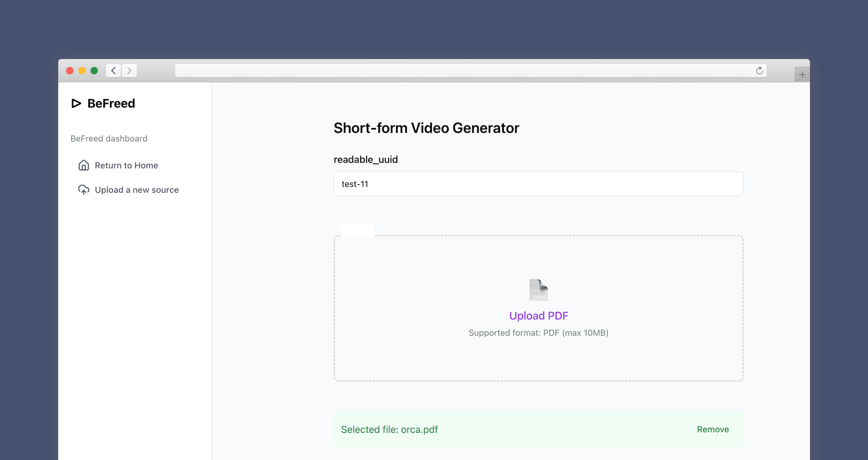Click the home icon in sidebar
The image size is (868, 460).
(x=83, y=165)
